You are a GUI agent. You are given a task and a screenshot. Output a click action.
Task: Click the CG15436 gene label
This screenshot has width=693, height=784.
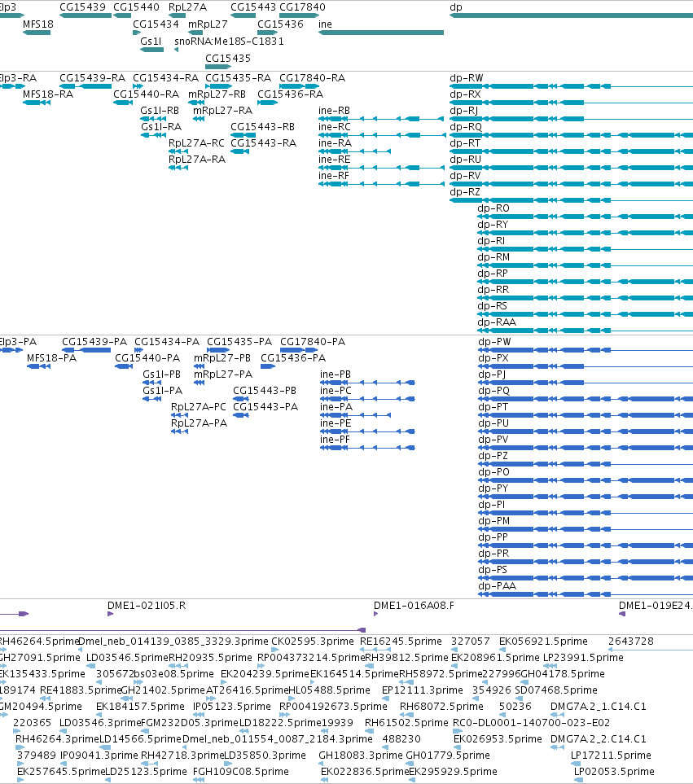click(280, 24)
